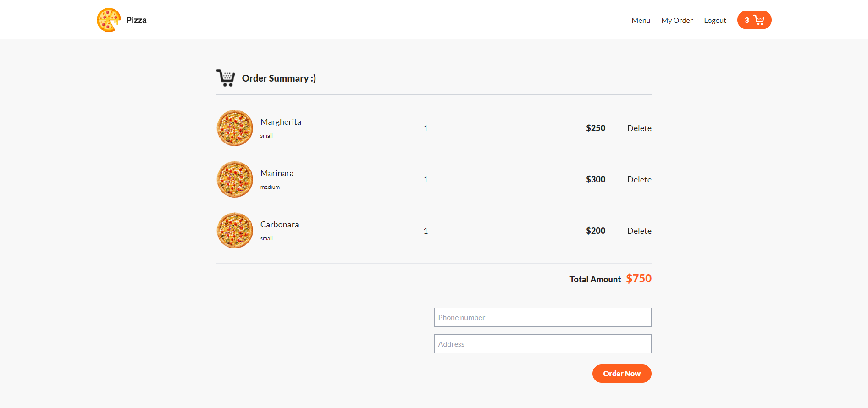Delete the Margherita item from the order
Screen dimensions: 868x408
[639, 128]
